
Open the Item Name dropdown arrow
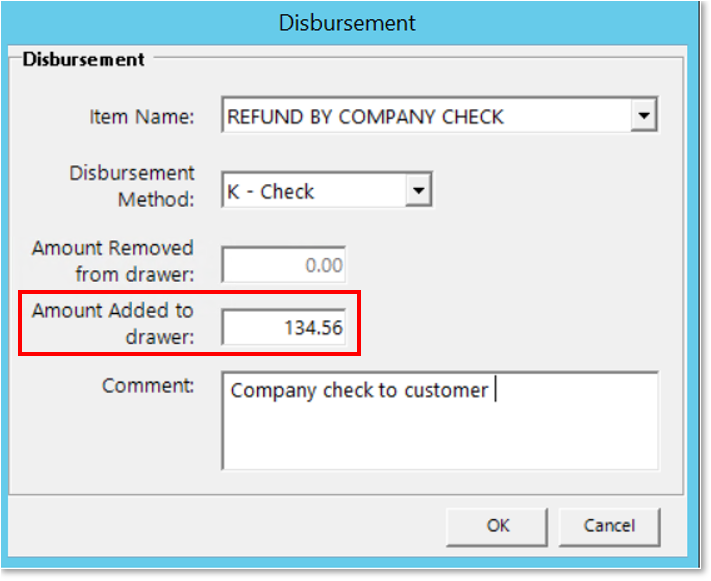pyautogui.click(x=643, y=117)
